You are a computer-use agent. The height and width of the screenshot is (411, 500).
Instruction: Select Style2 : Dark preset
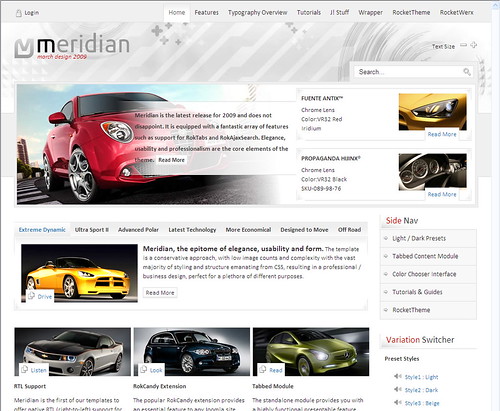click(x=421, y=390)
